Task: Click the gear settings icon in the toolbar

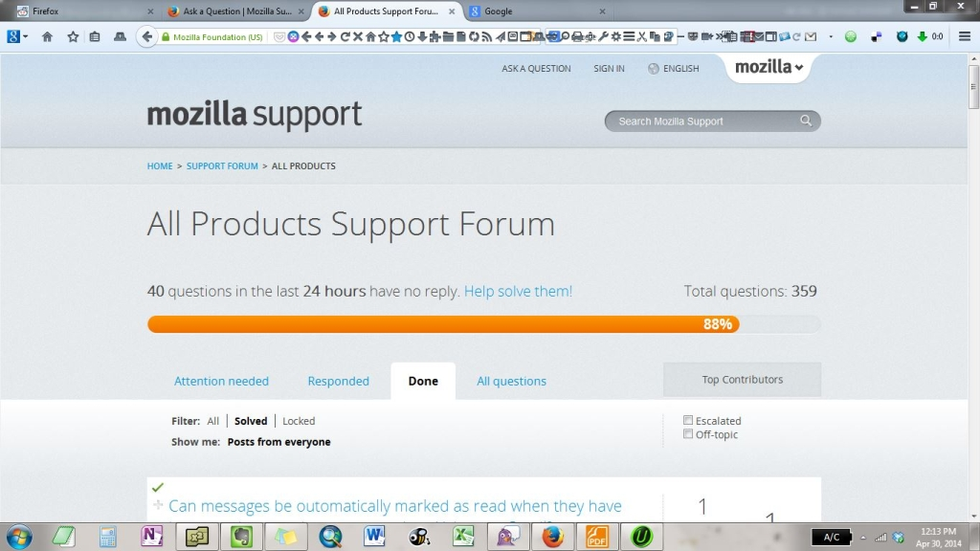Action: click(x=616, y=37)
